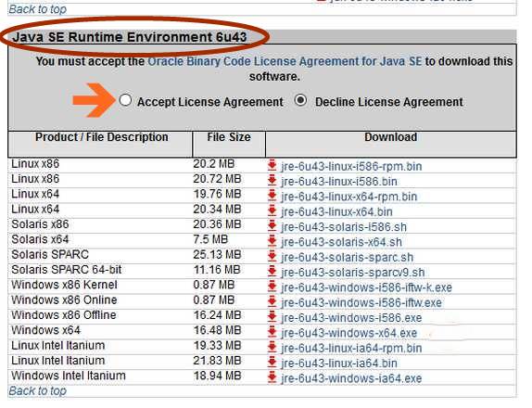Image resolution: width=532 pixels, height=408 pixels.
Task: Click download arrow icon for windows-i586-iftw.exe
Action: [272, 301]
